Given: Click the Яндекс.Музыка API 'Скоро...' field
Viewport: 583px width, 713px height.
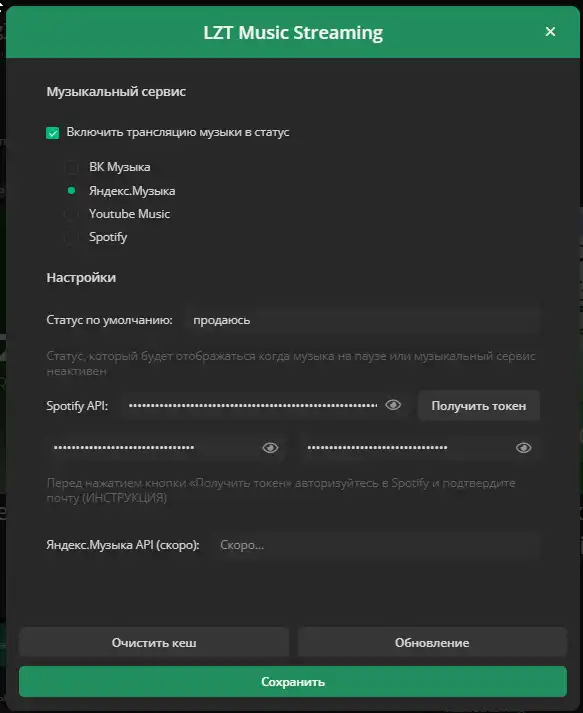Looking at the screenshot, I should 376,545.
